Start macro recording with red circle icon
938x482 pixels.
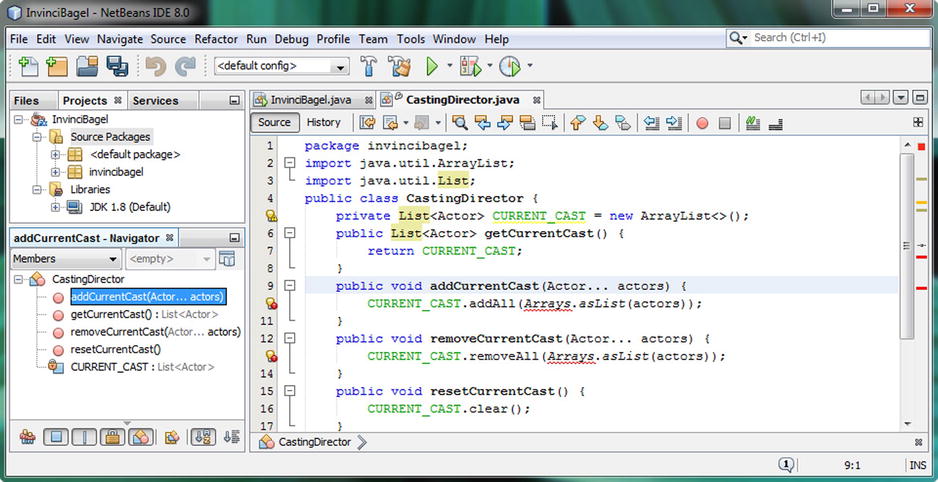tap(702, 123)
